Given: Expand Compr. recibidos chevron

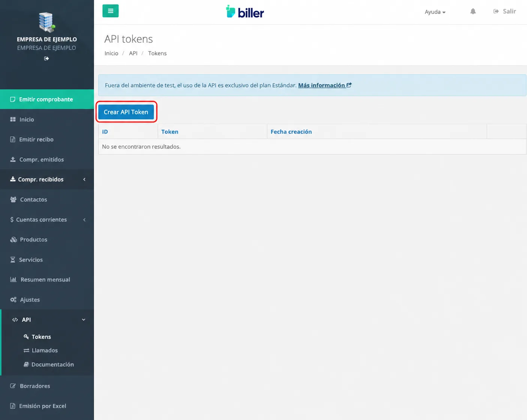Looking at the screenshot, I should pos(84,179).
